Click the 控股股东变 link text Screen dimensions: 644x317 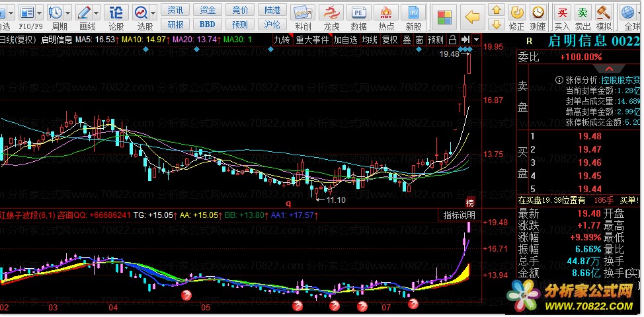coord(621,80)
